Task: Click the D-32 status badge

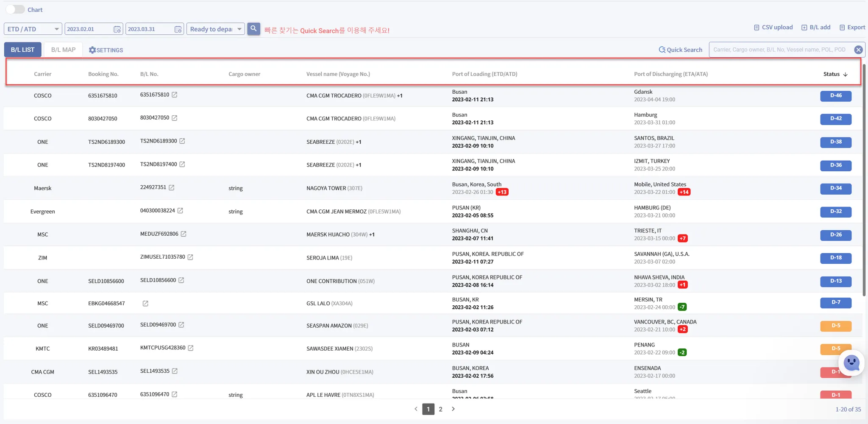Action: [x=836, y=212]
